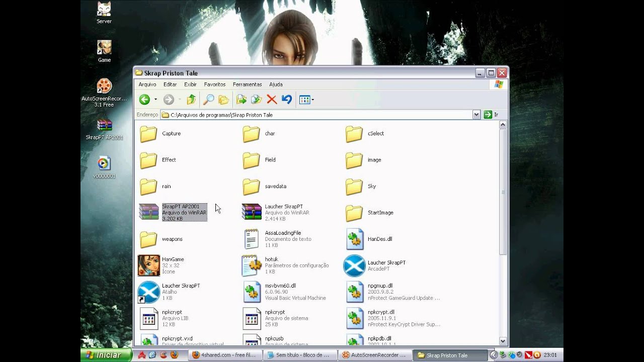This screenshot has height=362, width=644.
Task: Click the Firefox quick launch icon
Action: coord(174,355)
